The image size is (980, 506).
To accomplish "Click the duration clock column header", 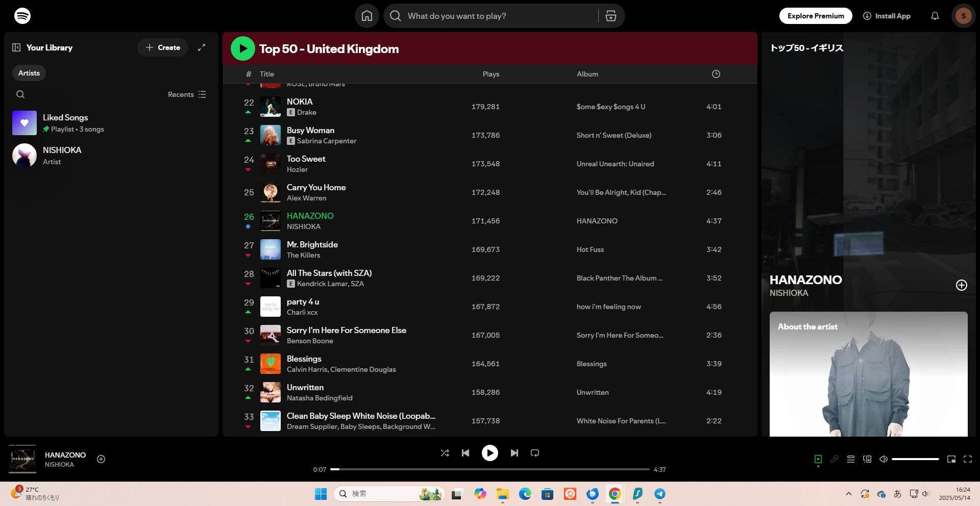I will coord(716,74).
